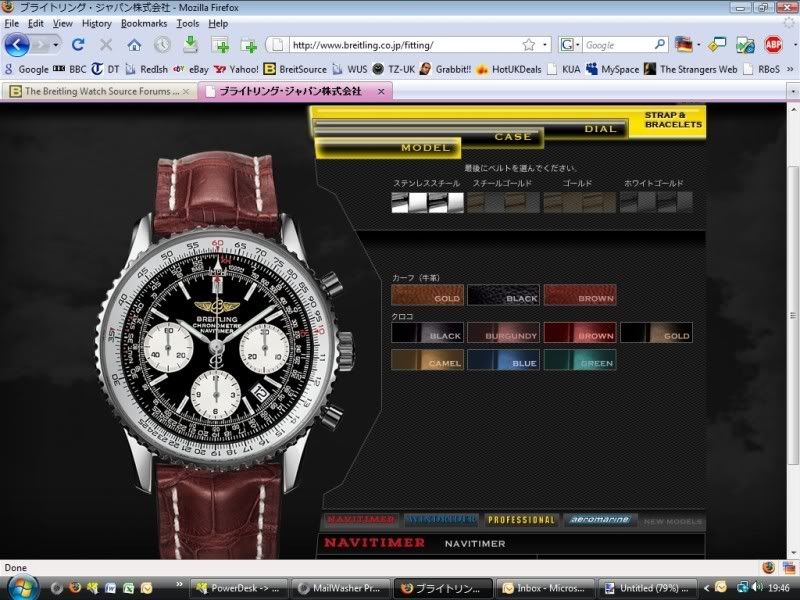This screenshot has width=800, height=600.
Task: Select the steel-gold bracelet swatch
Action: tap(504, 202)
